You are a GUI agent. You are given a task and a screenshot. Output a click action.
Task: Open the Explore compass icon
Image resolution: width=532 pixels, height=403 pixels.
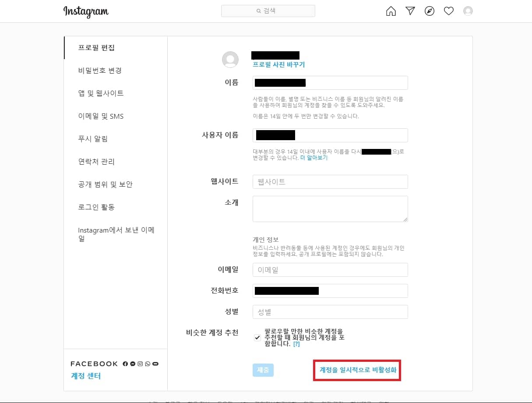(x=430, y=11)
